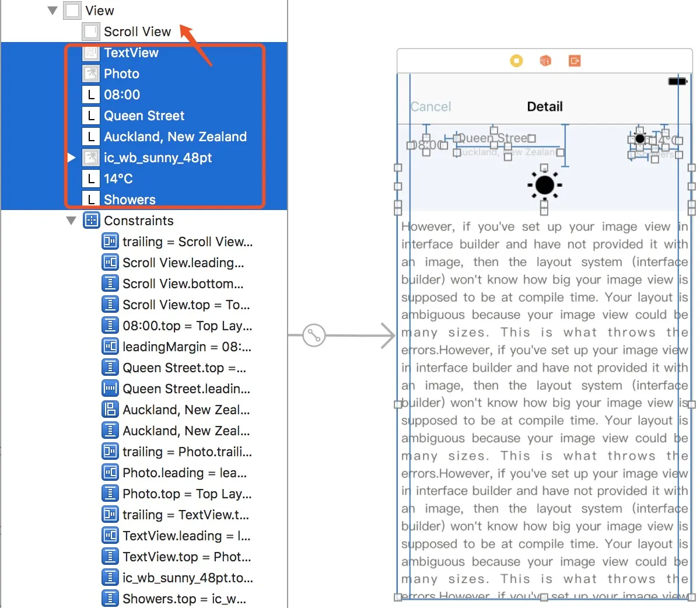Select the Photo.leading constraint

pos(143,473)
